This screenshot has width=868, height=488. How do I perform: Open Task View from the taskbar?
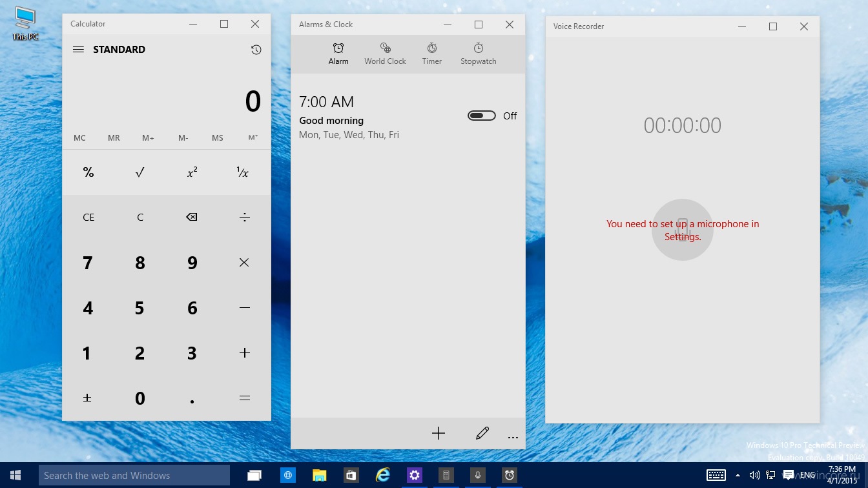click(254, 476)
